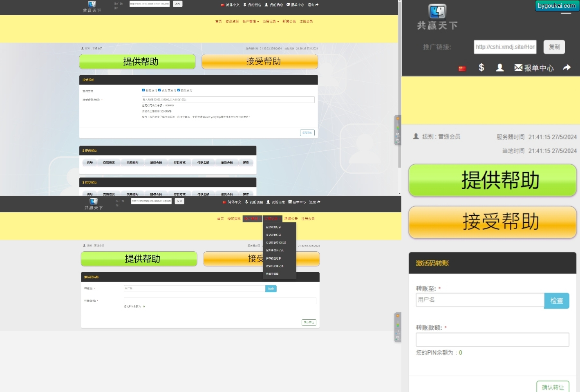This screenshot has height=392, width=580.
Task: Click the bygoukai.com watermark badge
Action: pos(556,6)
